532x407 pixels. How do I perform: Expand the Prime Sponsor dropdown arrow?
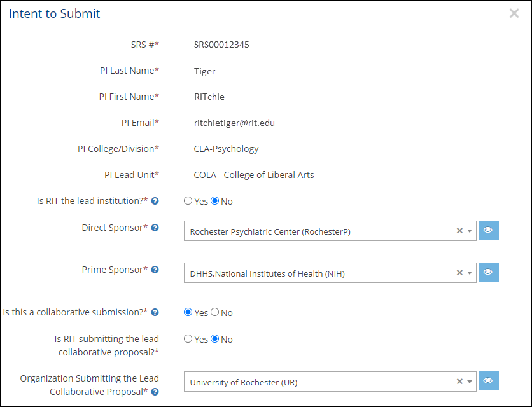(470, 273)
